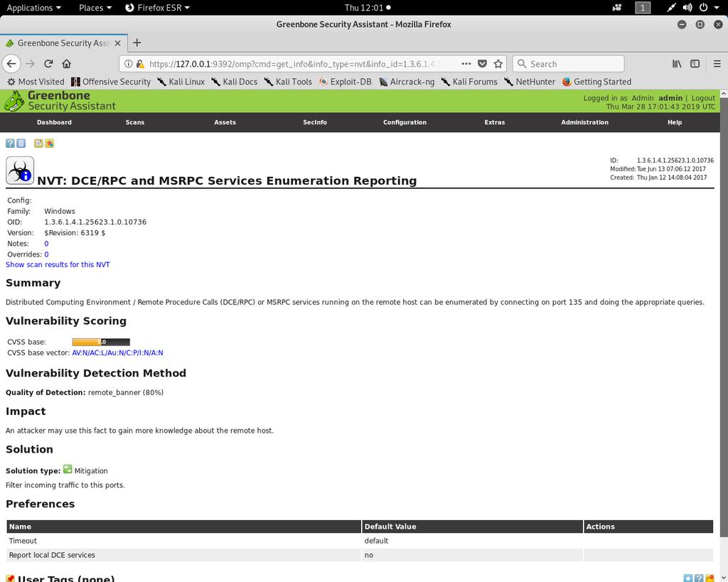
Task: Open the SecInfo menu
Action: (315, 122)
